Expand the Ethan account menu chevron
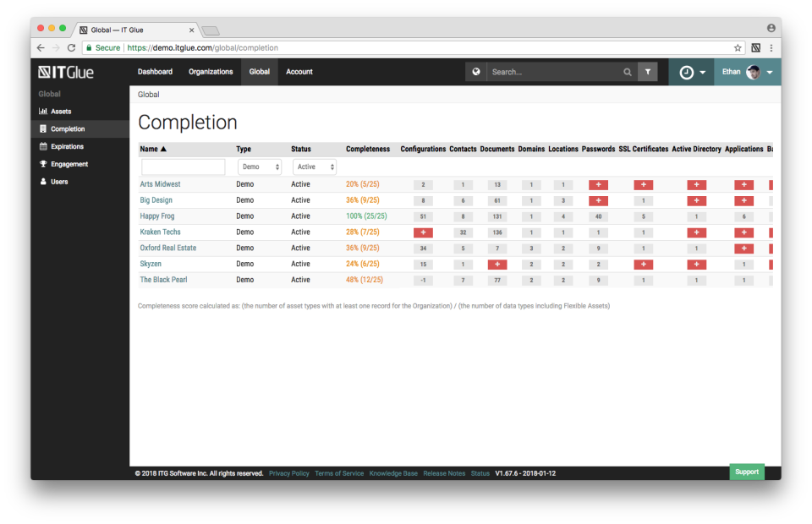 [768, 72]
